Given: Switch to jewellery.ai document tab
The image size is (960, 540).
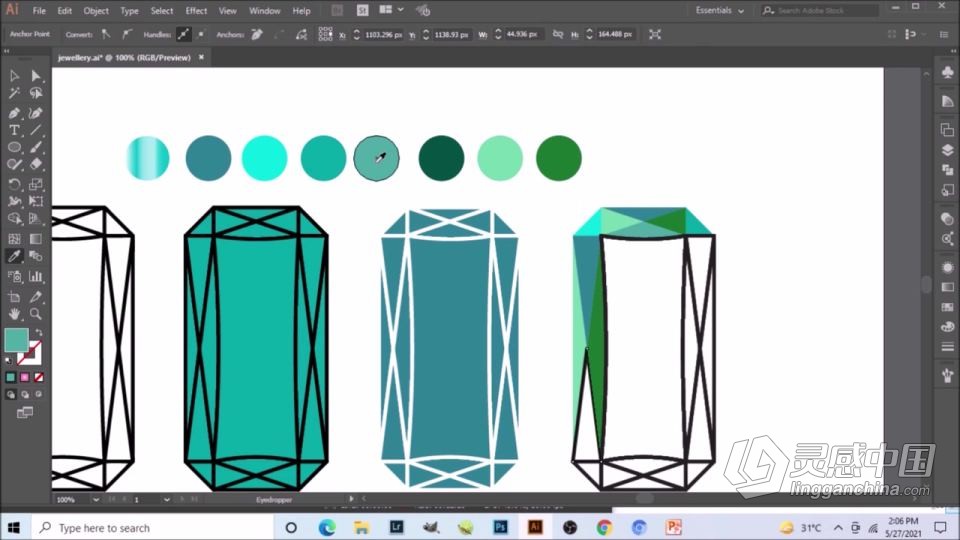Looking at the screenshot, I should pyautogui.click(x=124, y=58).
